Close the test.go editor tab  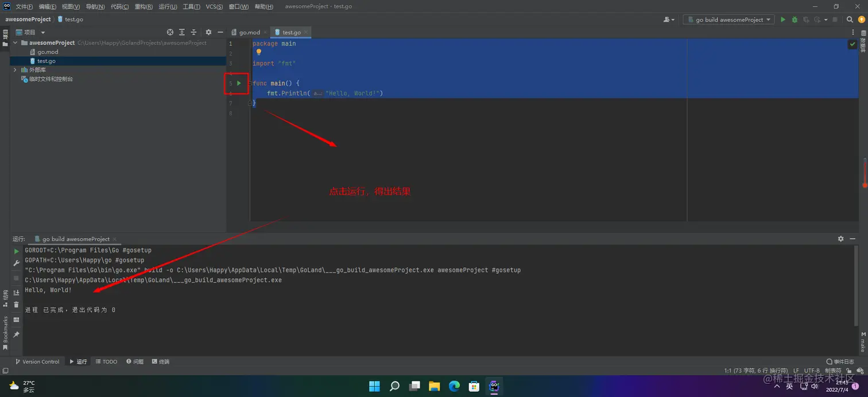coord(306,33)
